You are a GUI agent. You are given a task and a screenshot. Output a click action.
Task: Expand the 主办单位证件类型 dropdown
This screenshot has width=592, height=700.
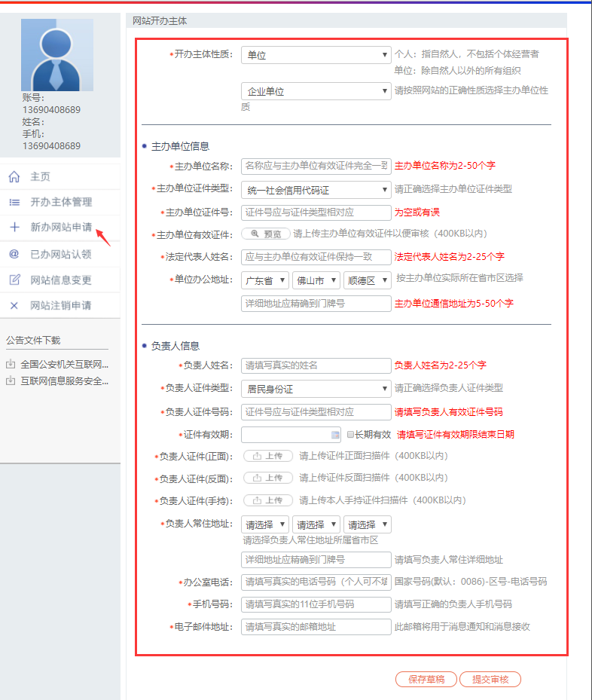pos(316,190)
